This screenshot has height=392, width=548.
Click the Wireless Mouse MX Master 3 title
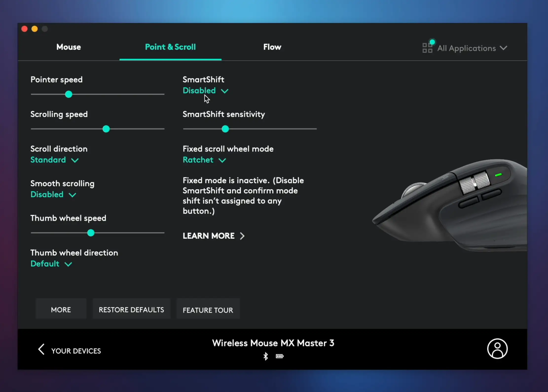[x=273, y=343]
